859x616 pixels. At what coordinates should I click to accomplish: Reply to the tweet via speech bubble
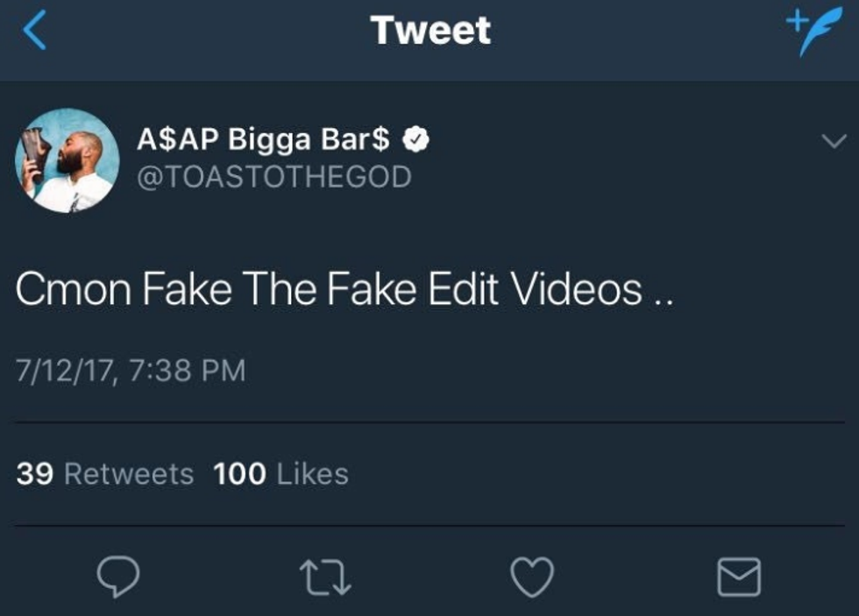[117, 577]
